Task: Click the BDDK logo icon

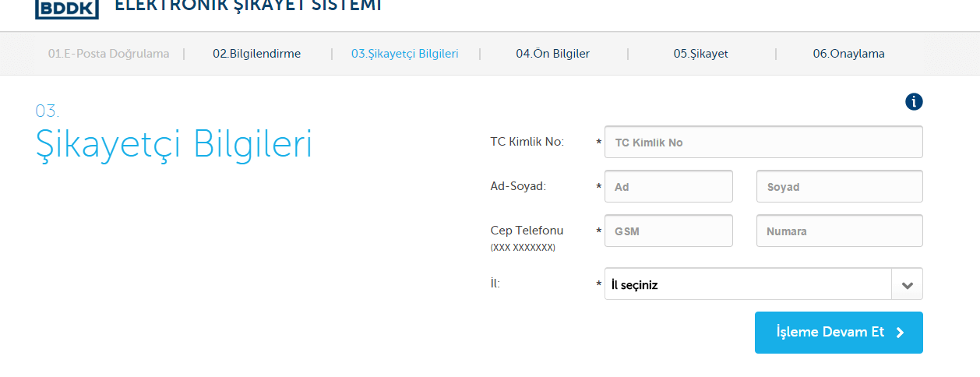Action: click(x=67, y=9)
